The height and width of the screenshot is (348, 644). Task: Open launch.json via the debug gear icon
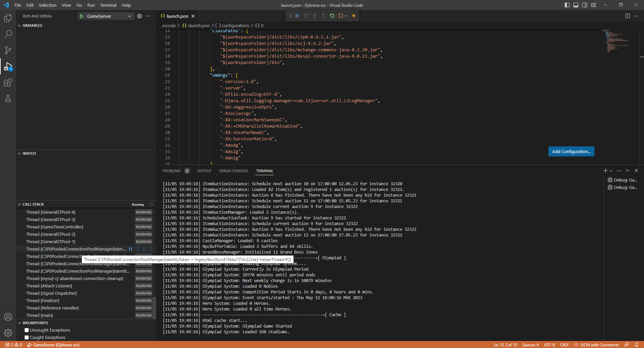click(140, 16)
